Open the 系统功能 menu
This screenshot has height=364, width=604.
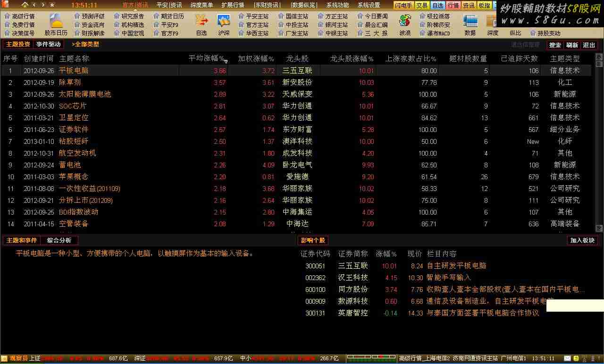pos(338,5)
